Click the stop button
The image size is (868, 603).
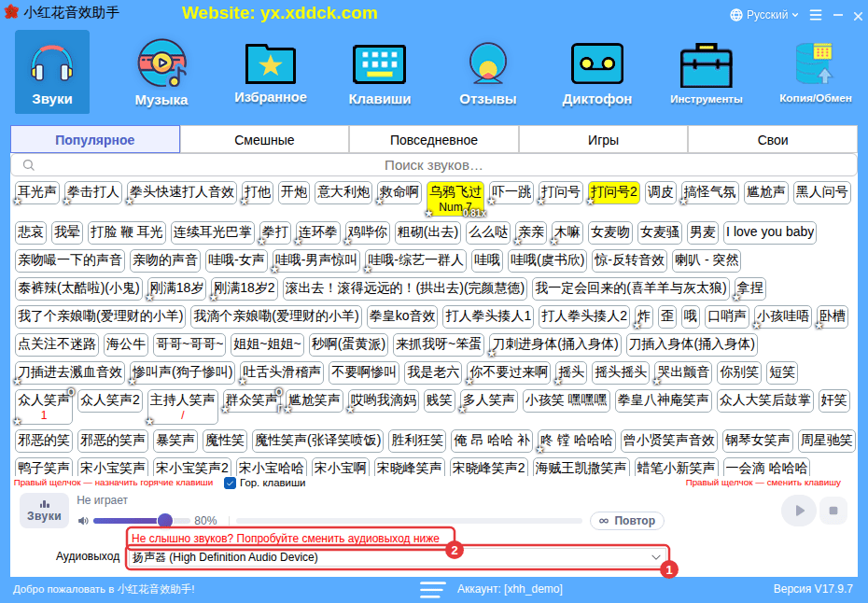833,511
